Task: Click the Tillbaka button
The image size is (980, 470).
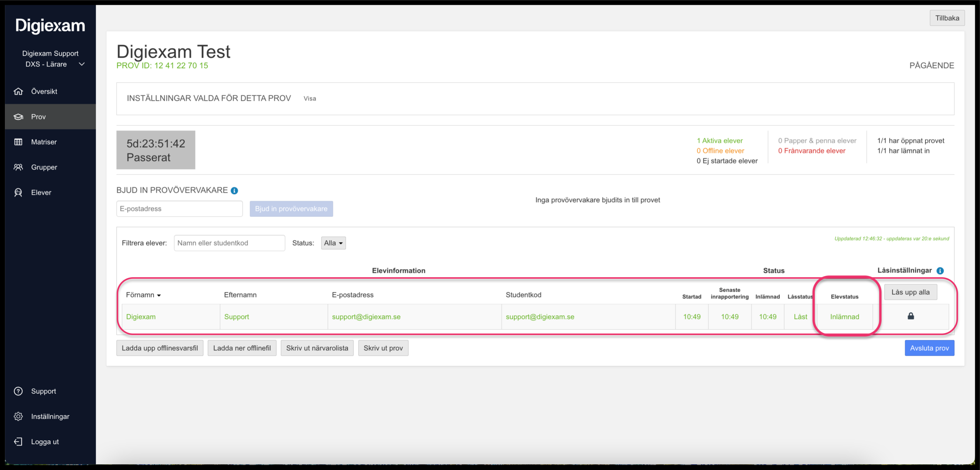Action: coord(947,18)
